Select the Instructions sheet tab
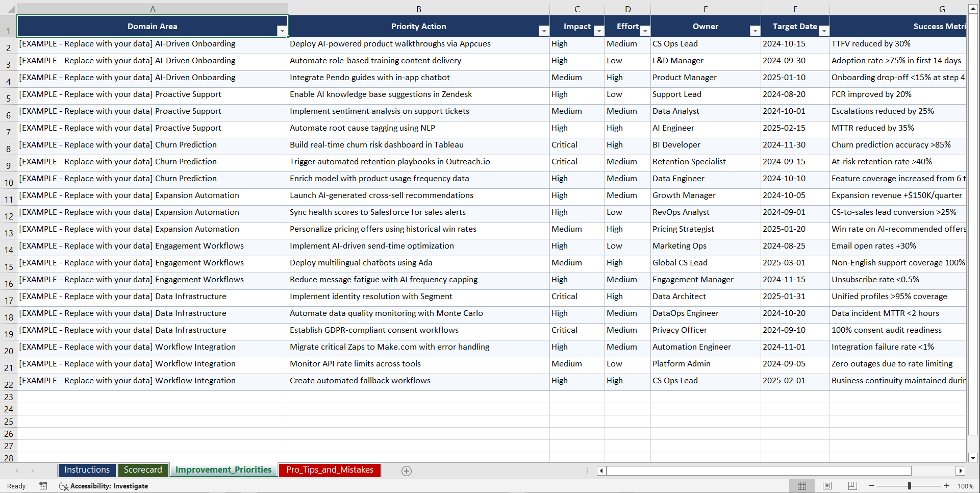Screen dimensions: 980x493 (x=87, y=470)
